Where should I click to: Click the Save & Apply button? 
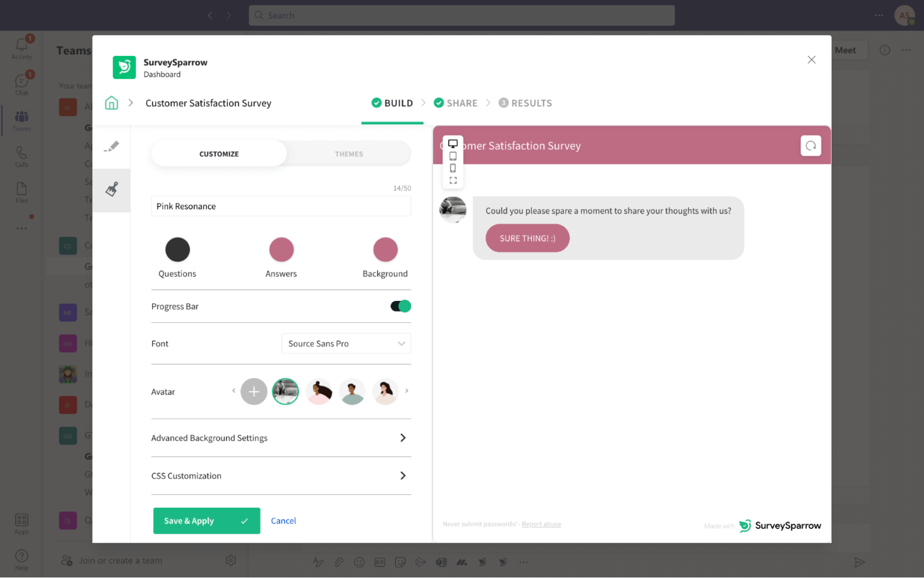(x=206, y=520)
